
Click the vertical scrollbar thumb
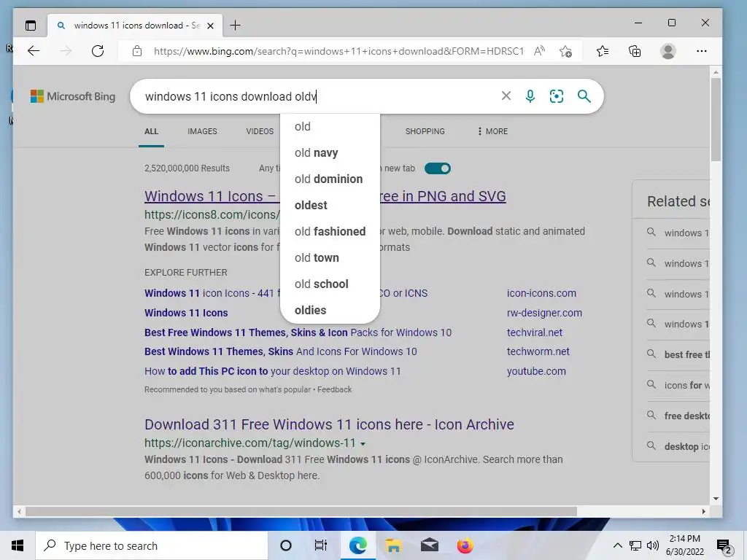coord(716,119)
